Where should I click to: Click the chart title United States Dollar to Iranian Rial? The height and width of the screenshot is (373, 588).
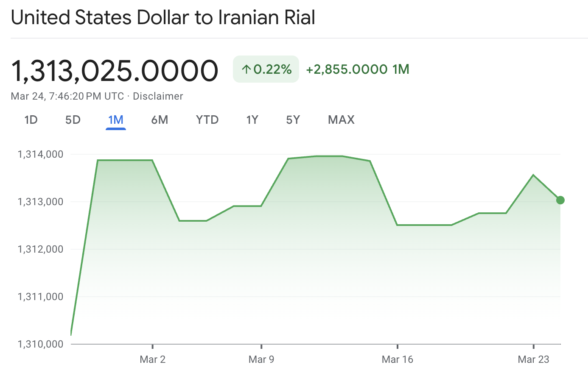tap(163, 17)
